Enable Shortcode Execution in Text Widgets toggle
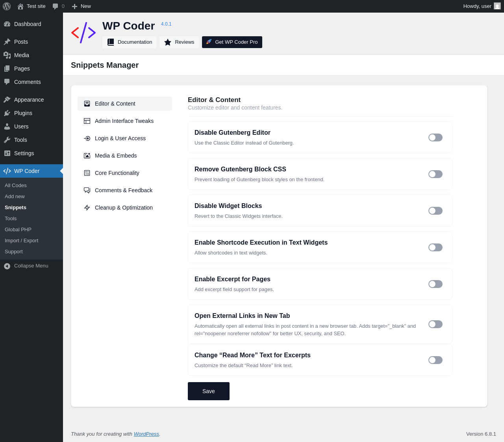Screen dimensions: 504x442 click(x=435, y=247)
